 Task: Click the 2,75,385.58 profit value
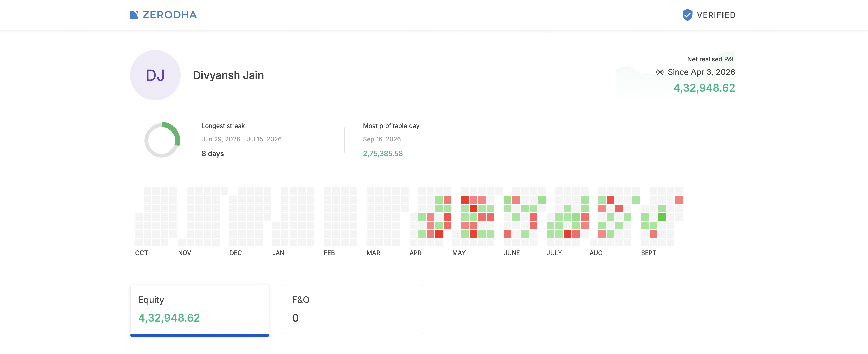click(x=383, y=154)
